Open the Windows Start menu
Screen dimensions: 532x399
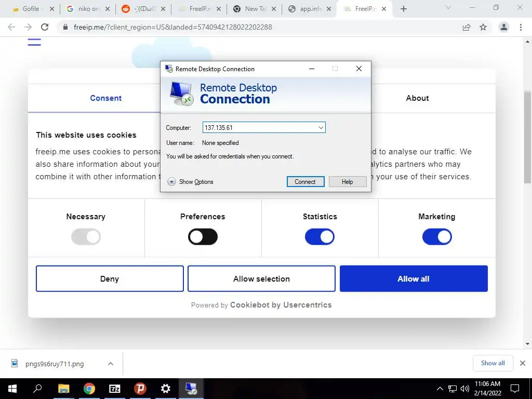tap(12, 389)
